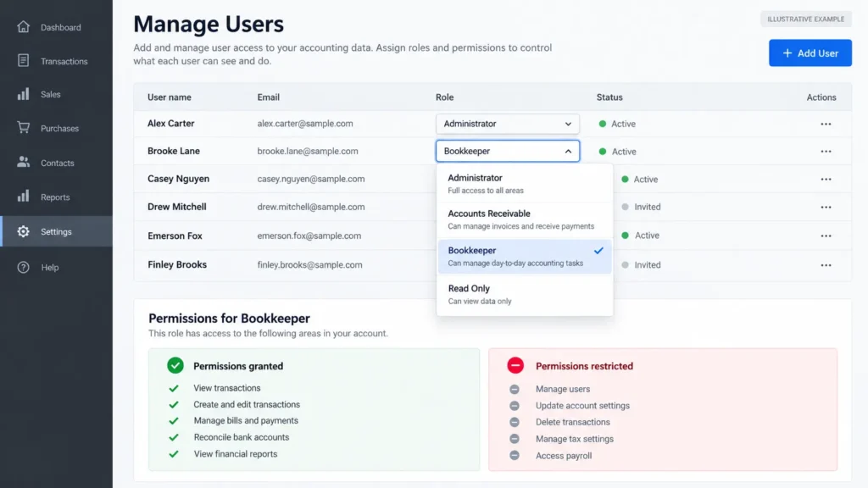This screenshot has width=868, height=488.
Task: Open Reports section in sidebar
Action: (56, 197)
